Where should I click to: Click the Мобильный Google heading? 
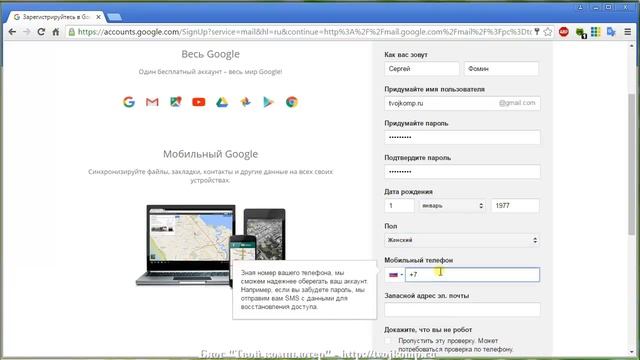pos(211,154)
